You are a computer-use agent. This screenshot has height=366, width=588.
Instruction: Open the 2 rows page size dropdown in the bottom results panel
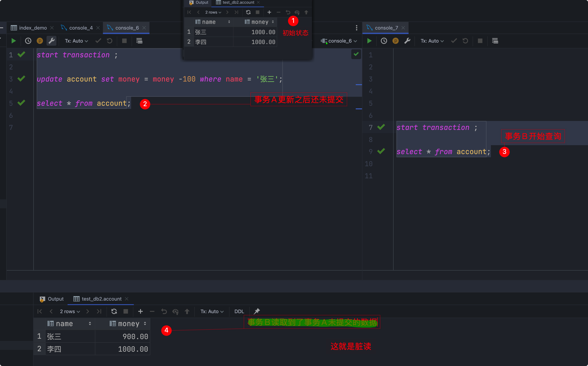70,312
